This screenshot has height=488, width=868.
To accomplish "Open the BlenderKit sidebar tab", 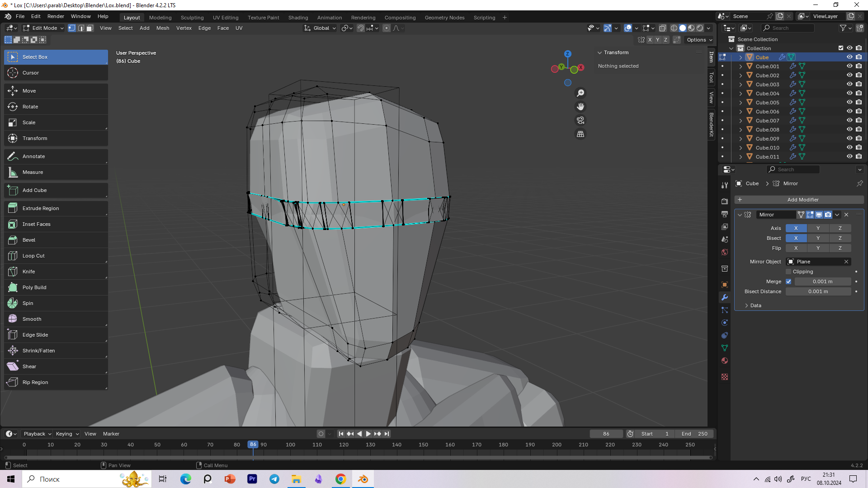I will point(712,124).
